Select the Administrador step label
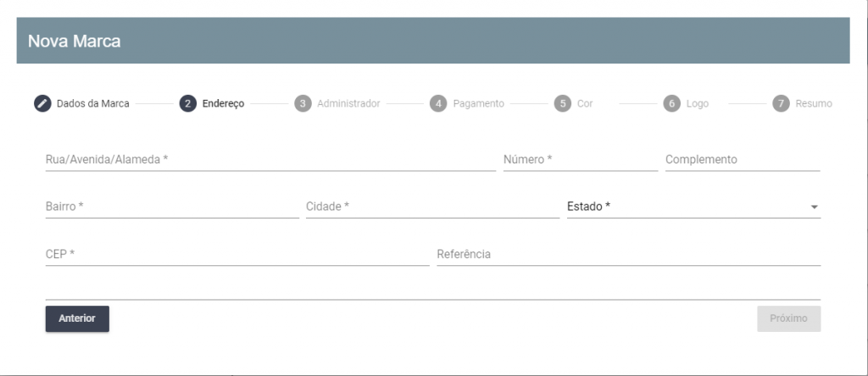Screen dimensions: 868x376 (348, 103)
